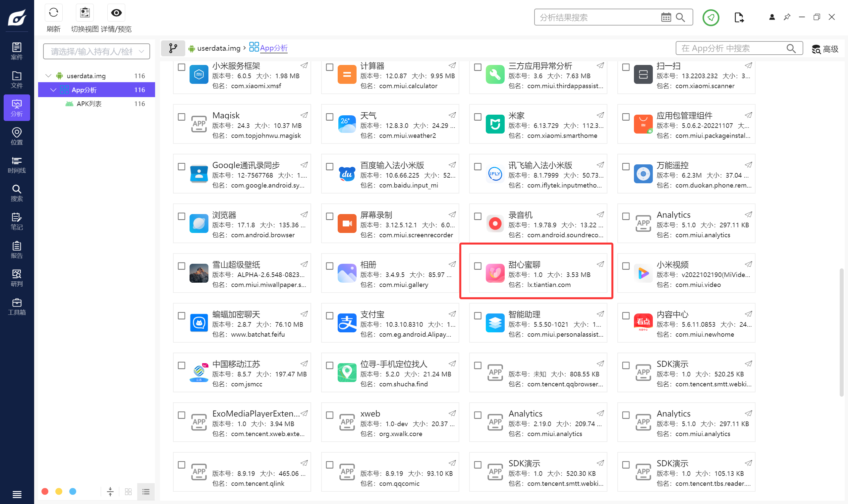Open the 位置 sidebar section
Screen dimensions: 848x504
click(17, 136)
